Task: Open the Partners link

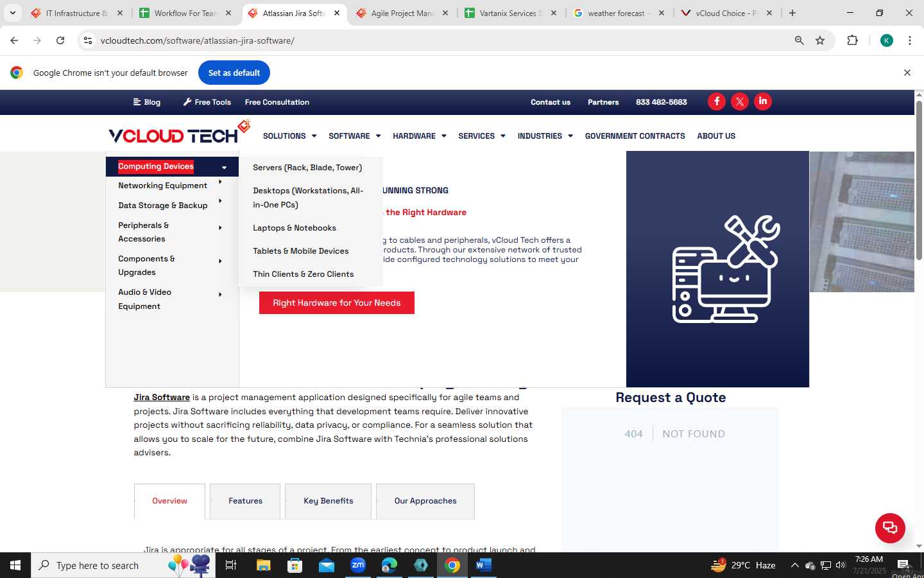Action: 603,102
